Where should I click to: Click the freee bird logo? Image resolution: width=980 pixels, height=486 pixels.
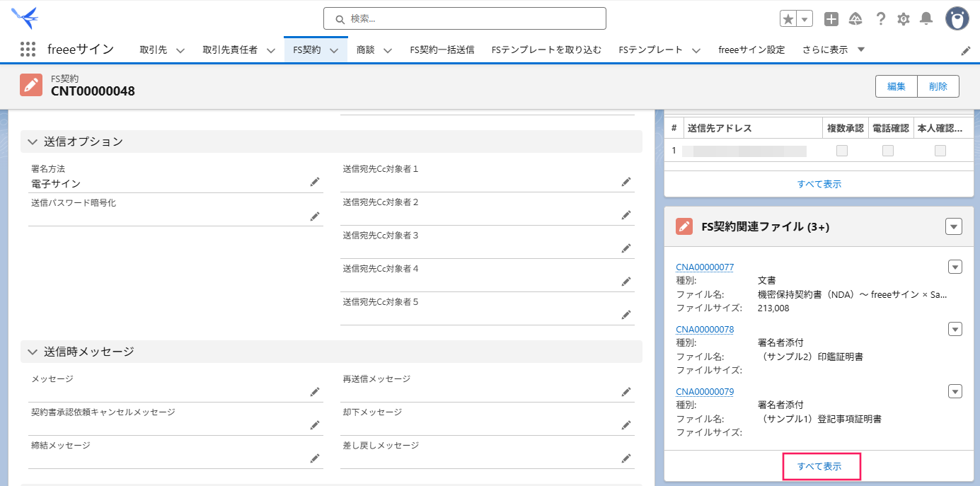(25, 17)
